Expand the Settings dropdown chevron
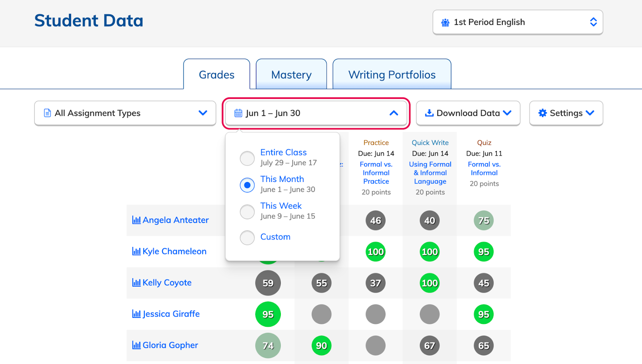This screenshot has height=364, width=642. (x=590, y=113)
